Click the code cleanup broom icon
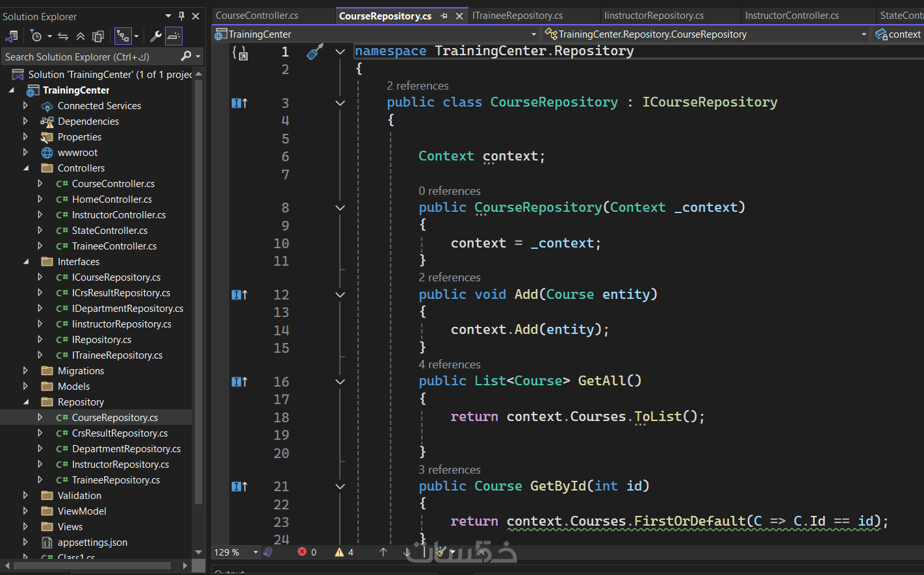 [x=442, y=552]
